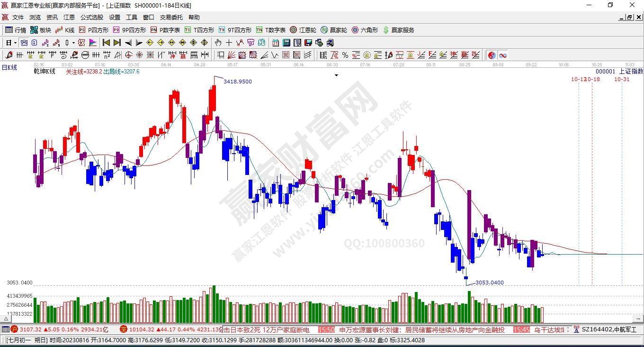Viewport: 644px width, 347px height.
Task: Jump to first bar arrow icon
Action: point(106,43)
